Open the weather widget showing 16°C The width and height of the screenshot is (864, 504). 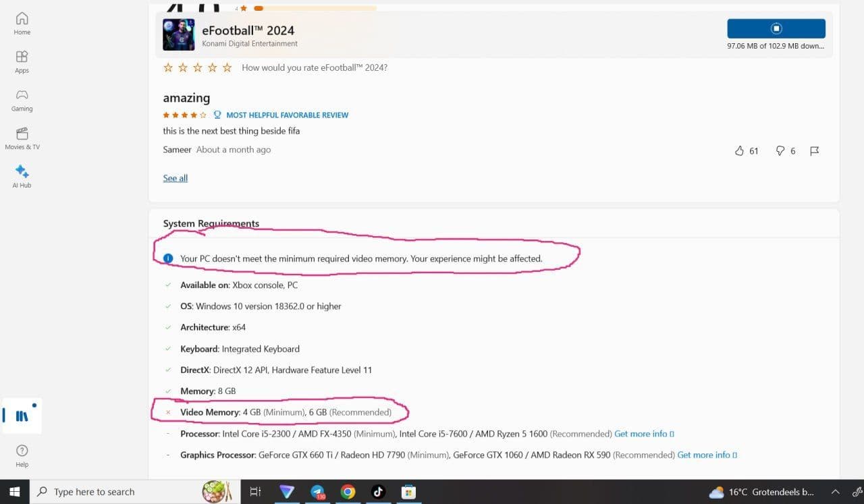[x=761, y=492]
